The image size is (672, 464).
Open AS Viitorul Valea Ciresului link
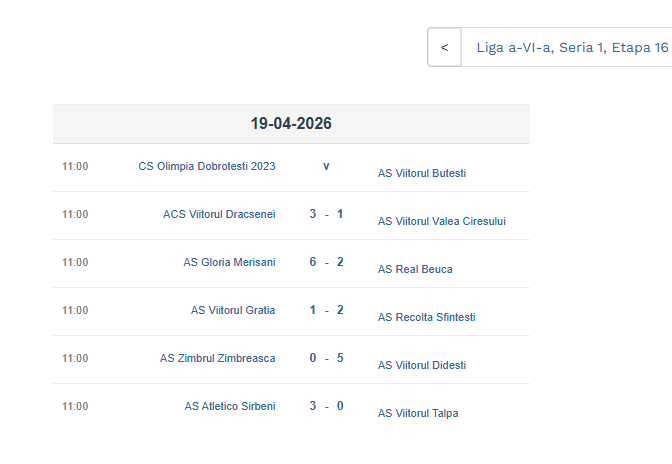(x=442, y=221)
